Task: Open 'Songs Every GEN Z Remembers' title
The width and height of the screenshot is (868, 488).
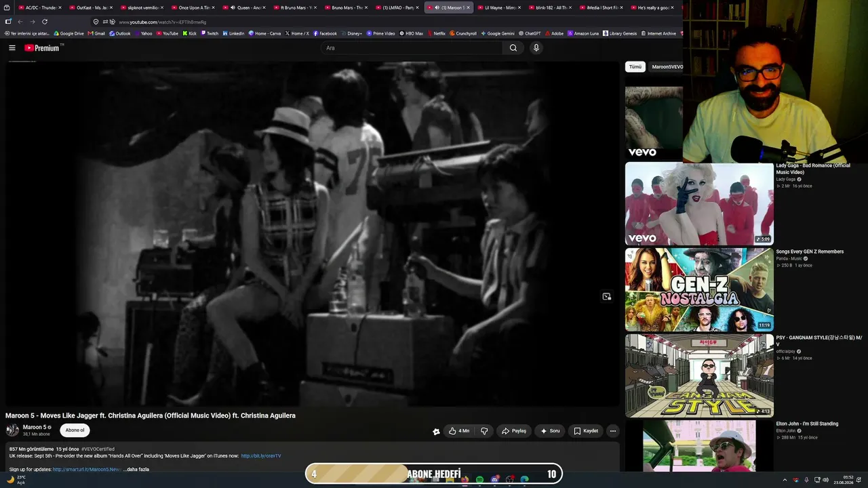Action: click(810, 251)
